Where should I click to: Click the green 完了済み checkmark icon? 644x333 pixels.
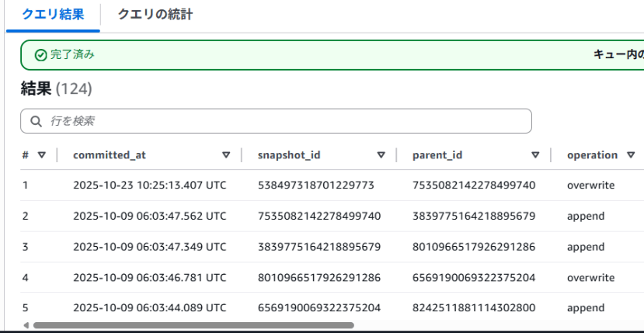click(x=40, y=55)
